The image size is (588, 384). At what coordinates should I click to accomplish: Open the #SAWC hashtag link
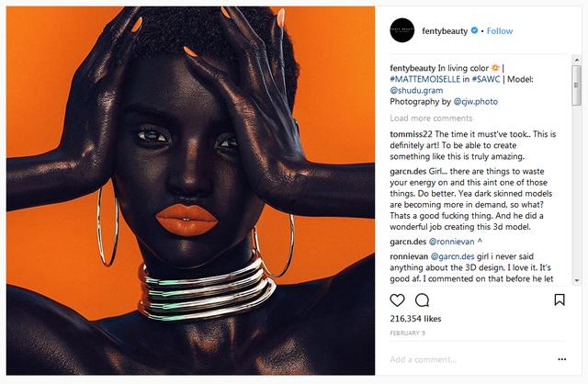click(x=486, y=79)
